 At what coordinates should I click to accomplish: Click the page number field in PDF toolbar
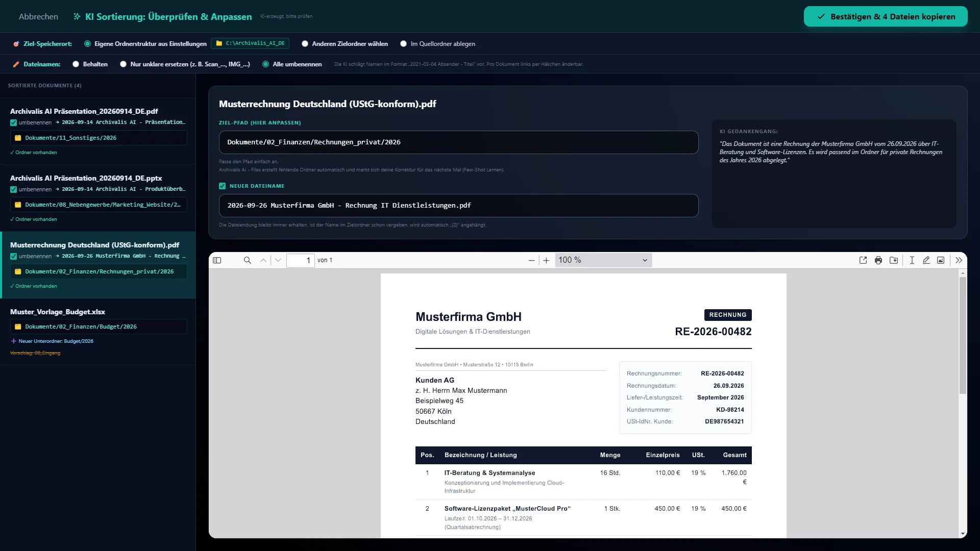301,260
